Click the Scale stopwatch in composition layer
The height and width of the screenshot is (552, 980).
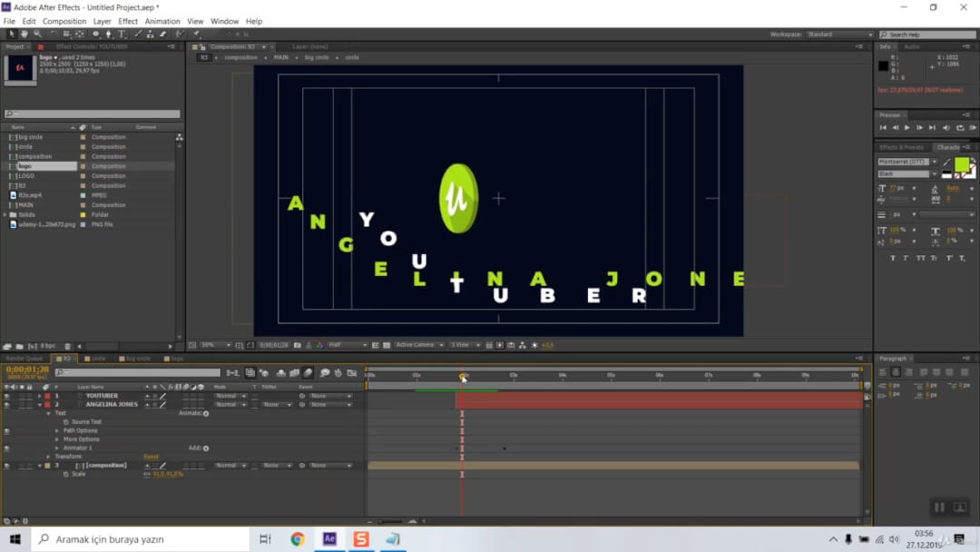[x=66, y=475]
